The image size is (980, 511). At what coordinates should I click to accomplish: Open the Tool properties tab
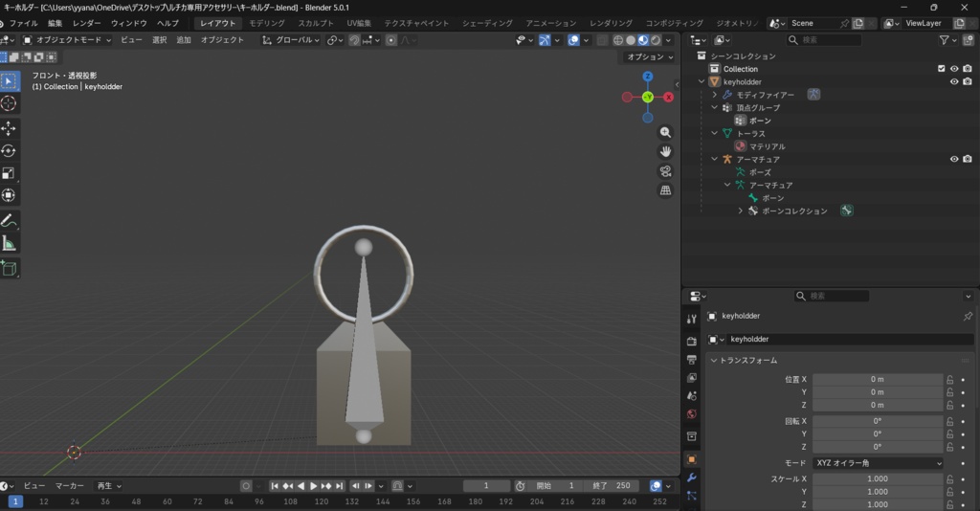[x=691, y=320]
